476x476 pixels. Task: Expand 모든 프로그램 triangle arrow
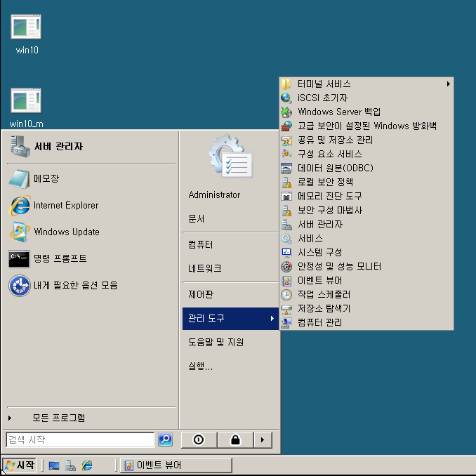click(x=10, y=418)
